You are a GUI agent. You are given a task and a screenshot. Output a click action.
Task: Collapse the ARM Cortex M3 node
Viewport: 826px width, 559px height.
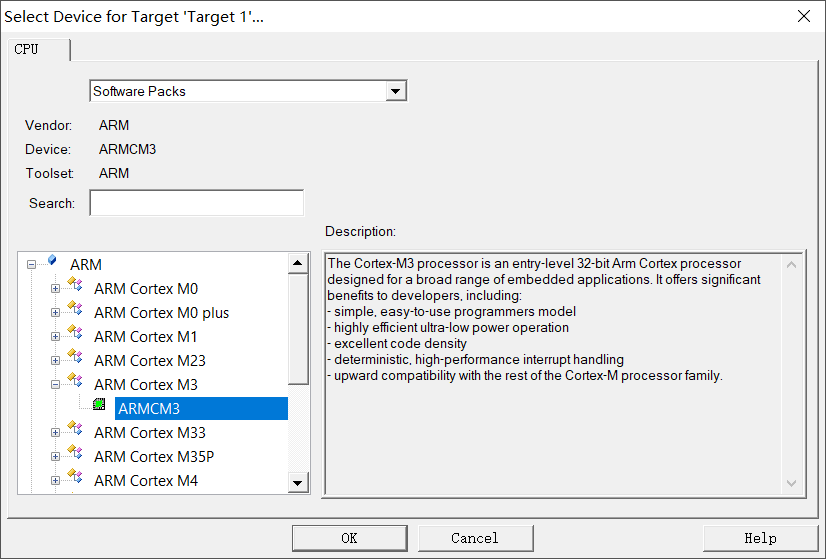click(x=55, y=385)
